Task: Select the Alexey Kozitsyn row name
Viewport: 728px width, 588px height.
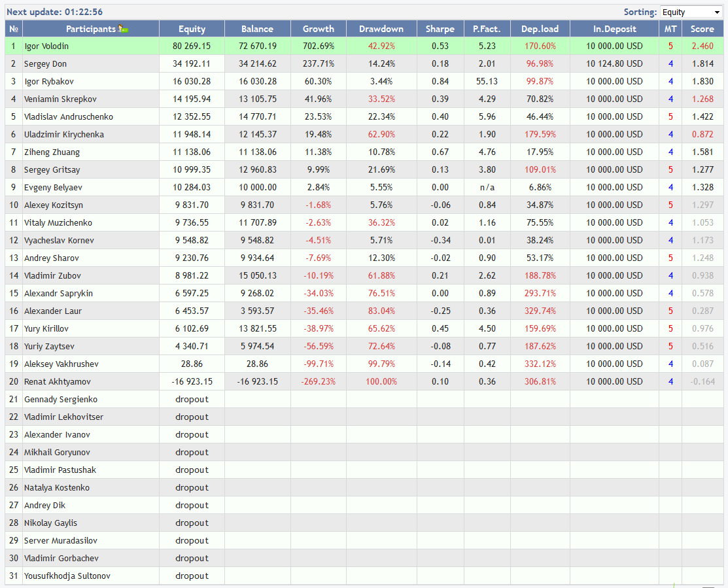Action: coord(54,205)
